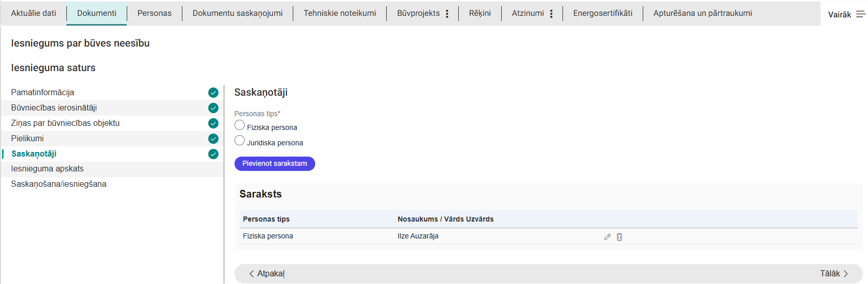This screenshot has height=284, width=868.
Task: Switch to the Personas tab
Action: tap(154, 13)
